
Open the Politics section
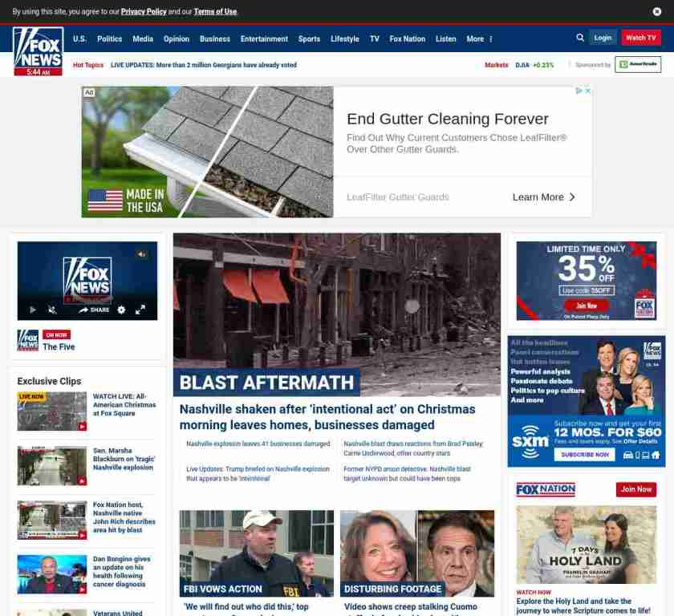click(110, 39)
